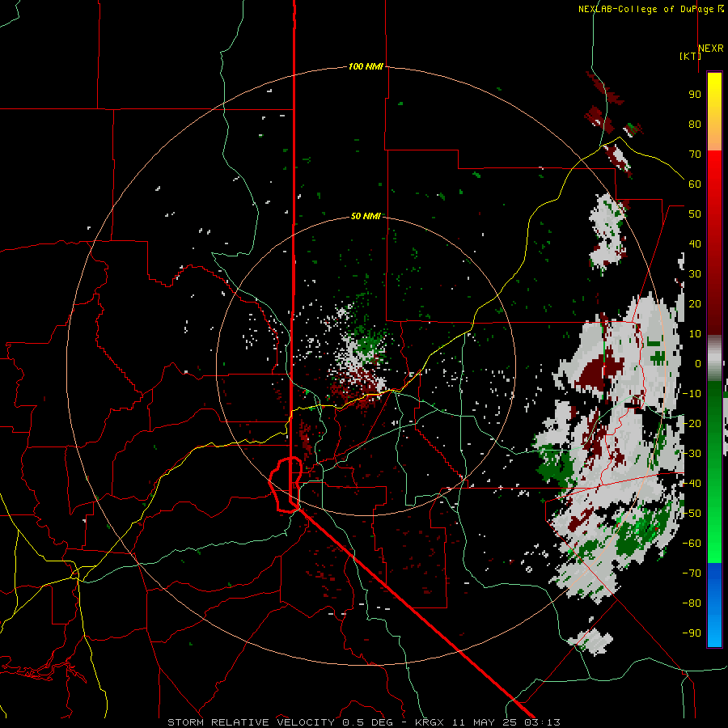Select the positive 80 value on the velocity scale
This screenshot has width=728, height=728.
pyautogui.click(x=695, y=125)
